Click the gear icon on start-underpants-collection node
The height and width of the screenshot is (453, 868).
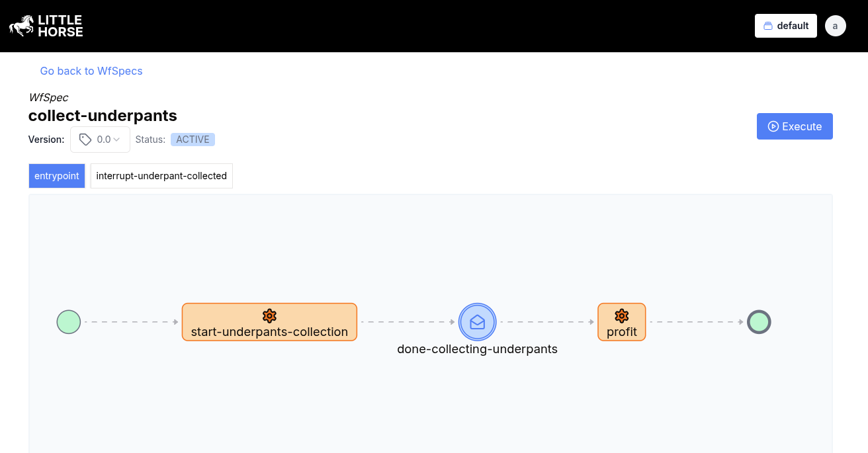[269, 315]
